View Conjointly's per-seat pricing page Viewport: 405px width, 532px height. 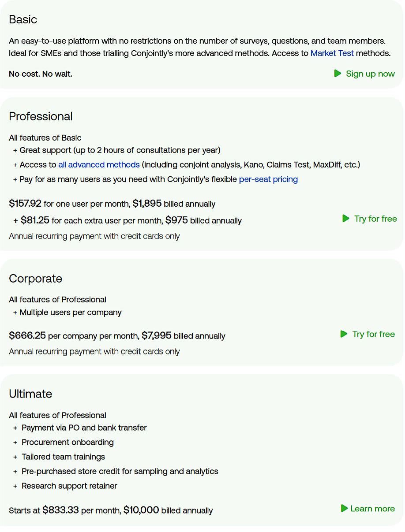[x=268, y=179]
